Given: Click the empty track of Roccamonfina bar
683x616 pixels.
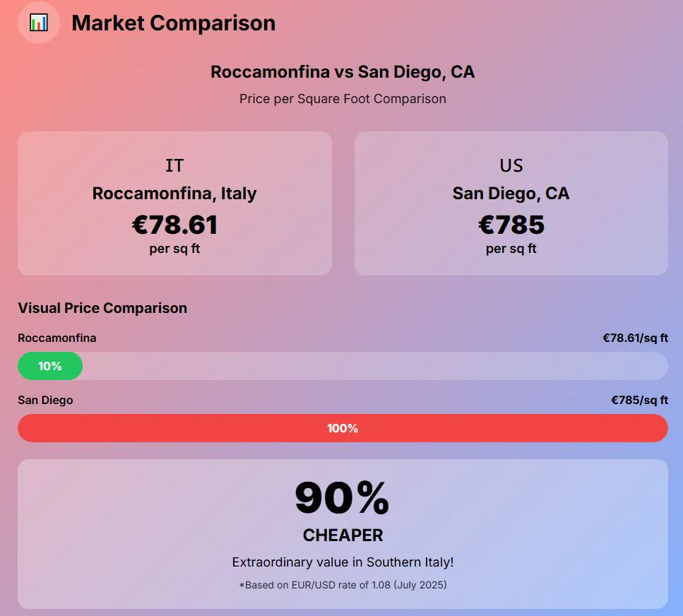Looking at the screenshot, I should point(374,366).
